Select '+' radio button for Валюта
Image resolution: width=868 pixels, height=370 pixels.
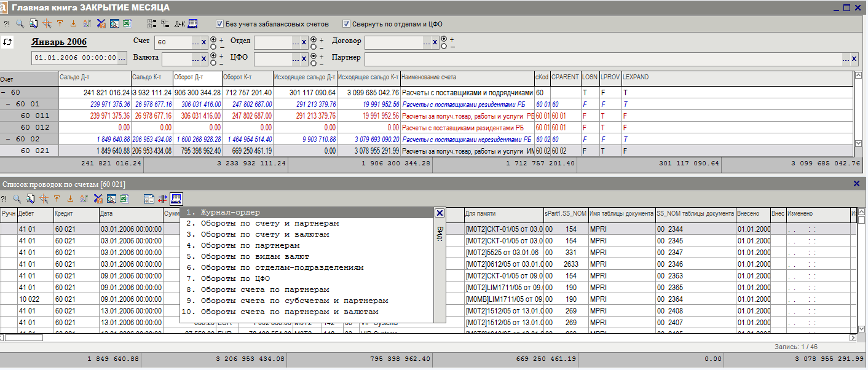[x=213, y=56]
